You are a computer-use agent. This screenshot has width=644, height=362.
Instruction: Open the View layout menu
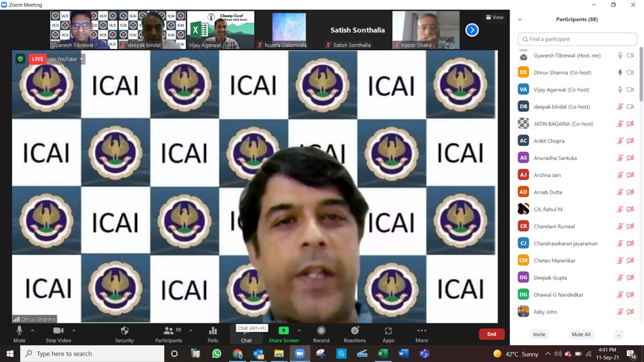[x=494, y=17]
